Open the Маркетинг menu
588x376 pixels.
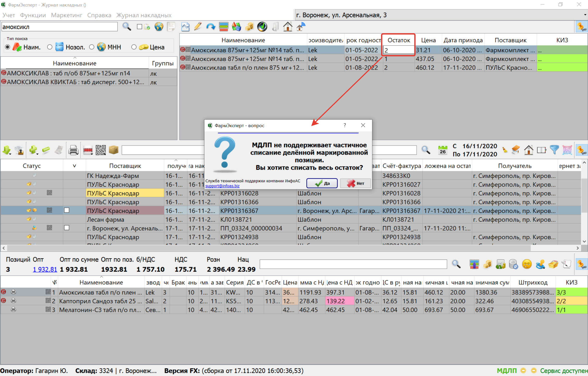(66, 15)
